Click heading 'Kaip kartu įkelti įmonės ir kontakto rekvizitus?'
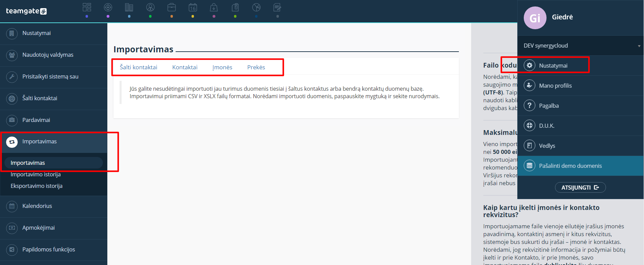The width and height of the screenshot is (644, 265). (541, 211)
